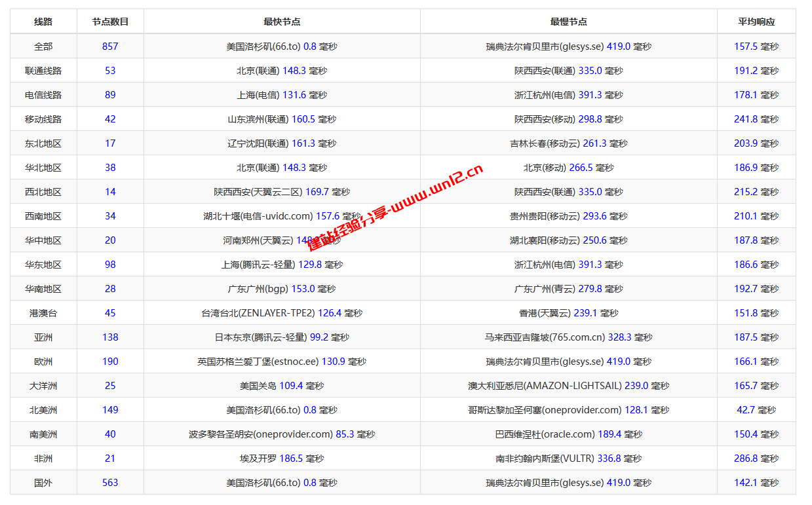Click average response 157.5 毫秒 value
The image size is (812, 505).
tap(756, 46)
